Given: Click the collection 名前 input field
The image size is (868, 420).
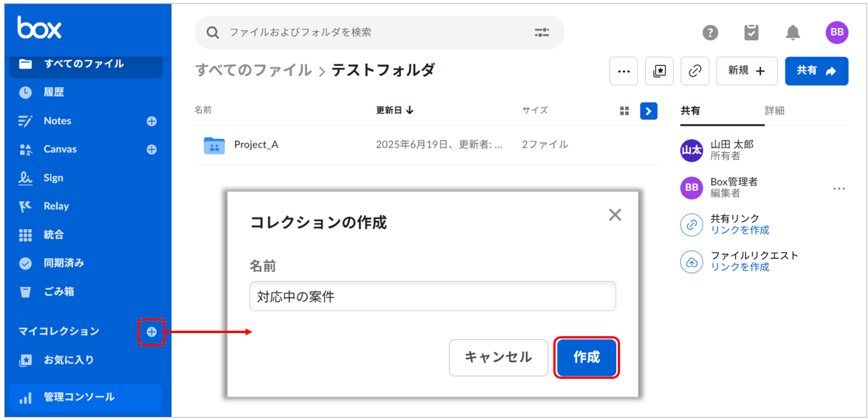Looking at the screenshot, I should point(432,297).
